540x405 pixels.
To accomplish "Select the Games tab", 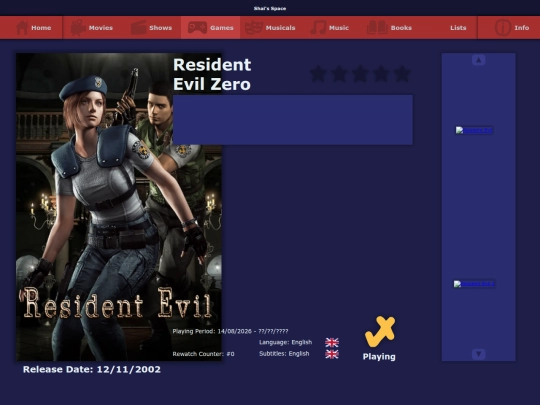I will coord(210,28).
